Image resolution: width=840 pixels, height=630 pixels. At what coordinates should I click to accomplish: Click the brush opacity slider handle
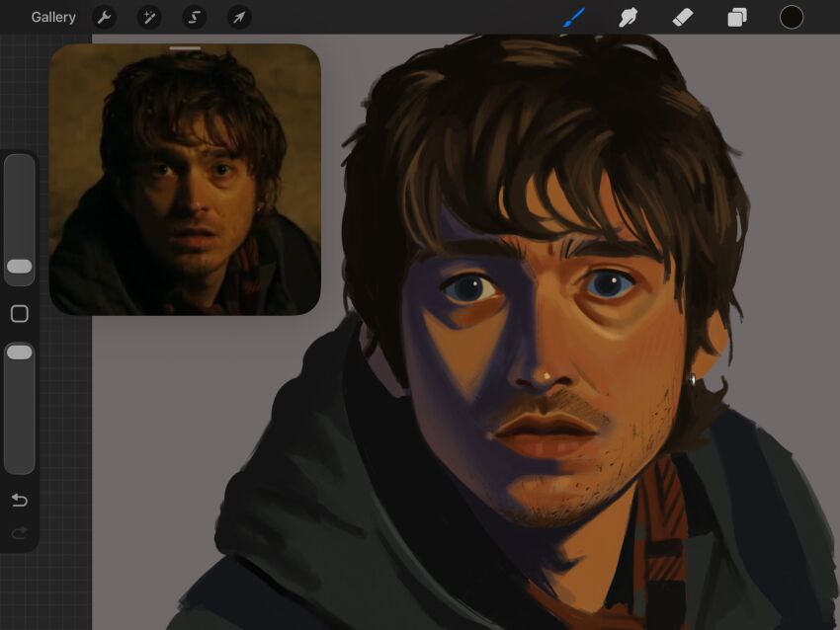pyautogui.click(x=20, y=353)
